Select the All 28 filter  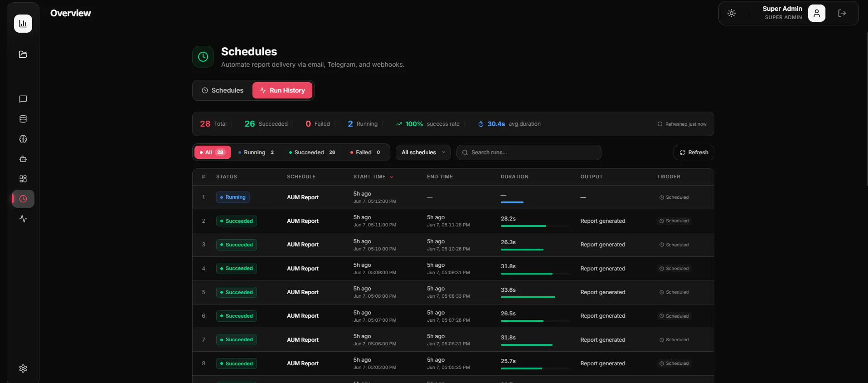tap(213, 152)
